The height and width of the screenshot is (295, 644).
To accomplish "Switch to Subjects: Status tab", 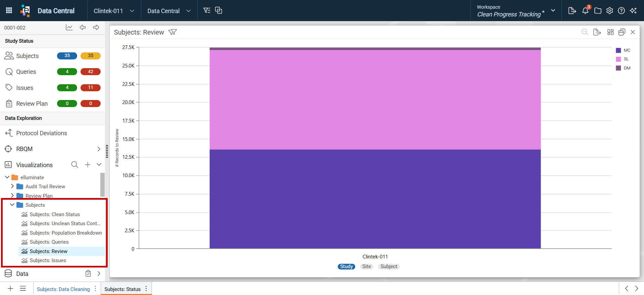I will pyautogui.click(x=122, y=289).
